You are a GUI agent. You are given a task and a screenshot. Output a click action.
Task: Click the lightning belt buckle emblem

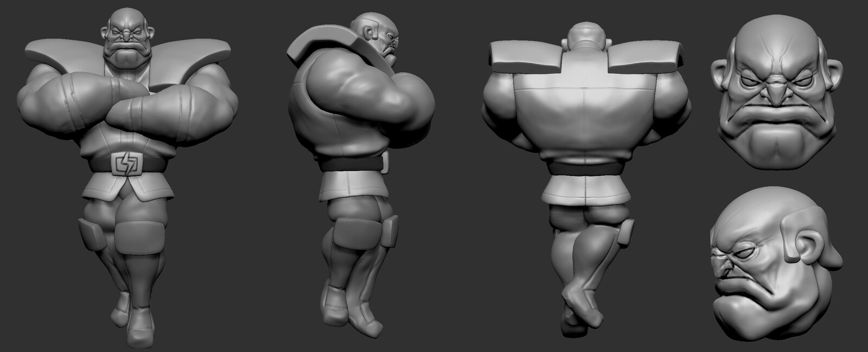click(126, 165)
